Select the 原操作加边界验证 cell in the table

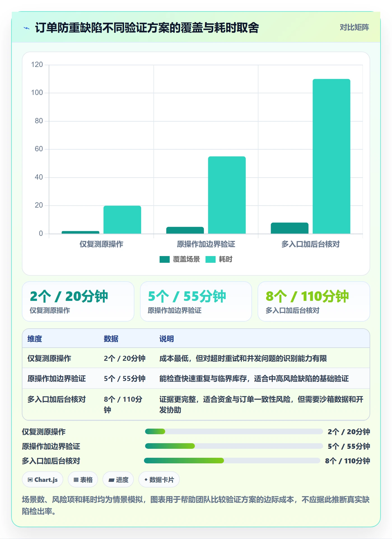pyautogui.click(x=57, y=378)
